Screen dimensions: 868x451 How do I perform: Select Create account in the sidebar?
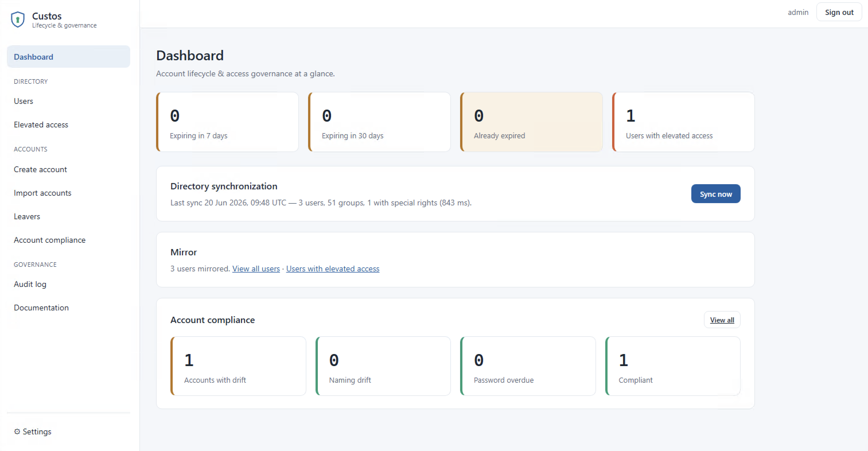(40, 170)
